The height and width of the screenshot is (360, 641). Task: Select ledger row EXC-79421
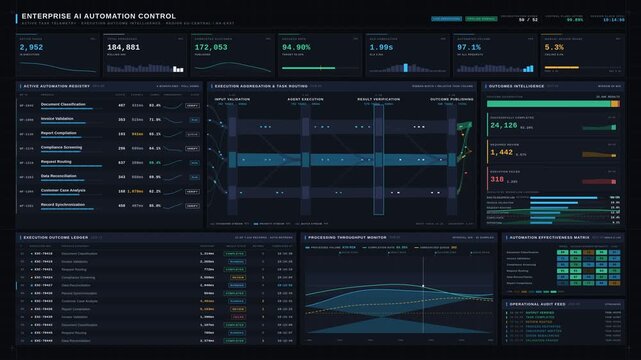click(x=157, y=270)
